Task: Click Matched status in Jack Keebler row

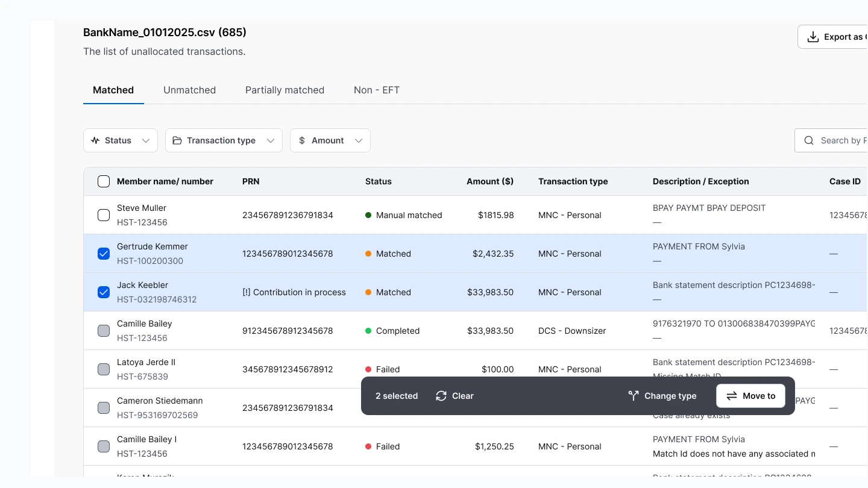Action: click(388, 292)
